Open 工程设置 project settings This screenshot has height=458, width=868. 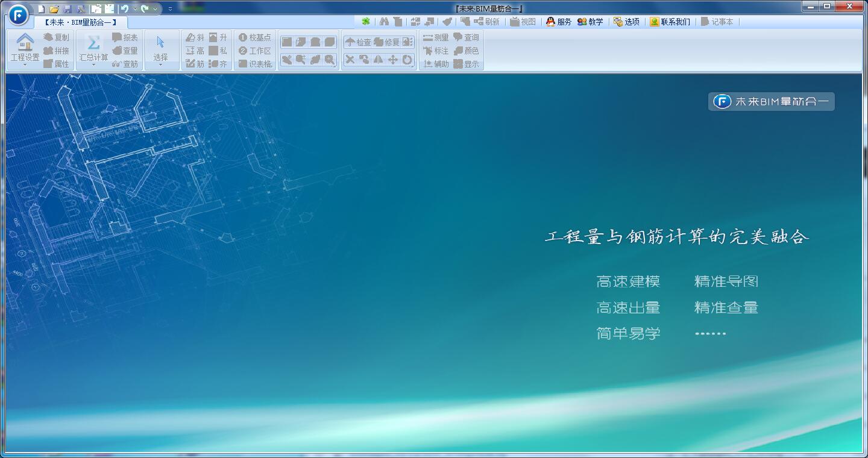point(25,50)
